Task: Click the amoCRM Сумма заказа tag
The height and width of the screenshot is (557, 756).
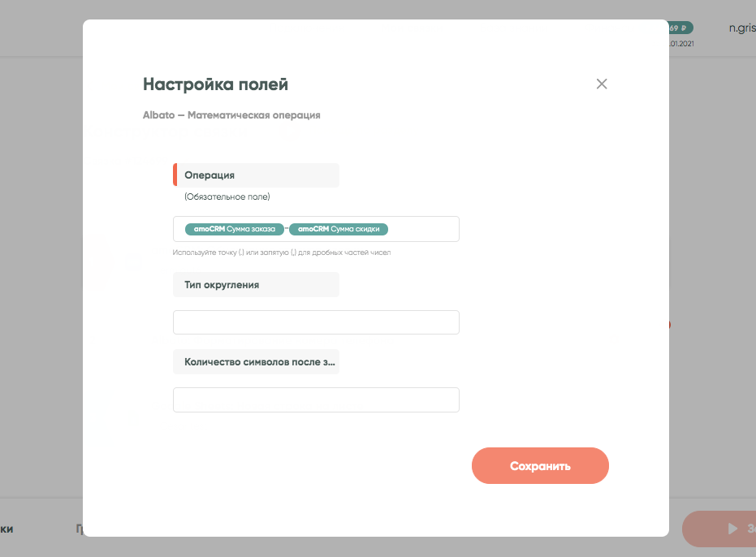Action: tap(235, 229)
